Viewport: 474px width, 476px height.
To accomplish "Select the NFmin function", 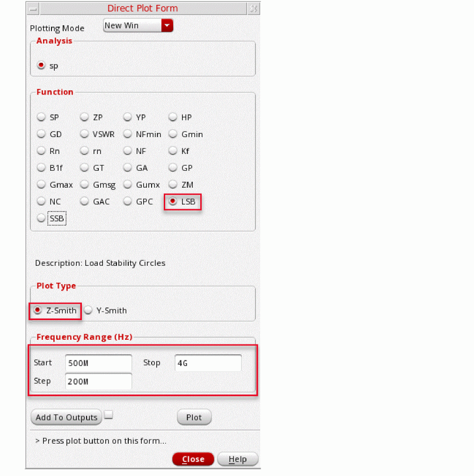I will click(127, 134).
